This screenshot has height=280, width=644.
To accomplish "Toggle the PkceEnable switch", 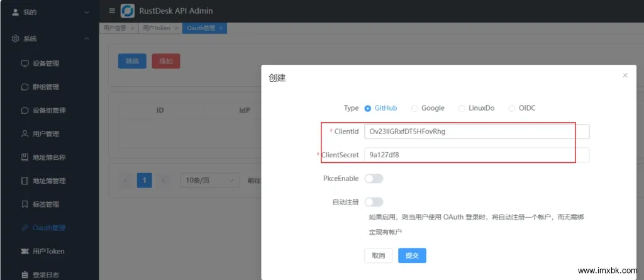I will coord(374,179).
